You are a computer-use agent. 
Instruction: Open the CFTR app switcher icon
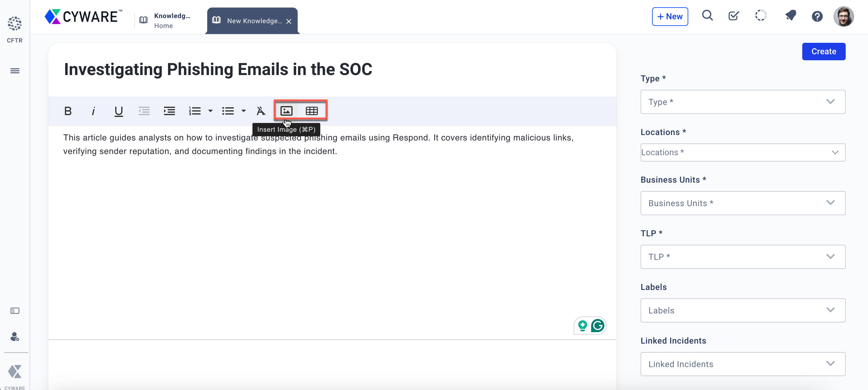click(x=14, y=24)
